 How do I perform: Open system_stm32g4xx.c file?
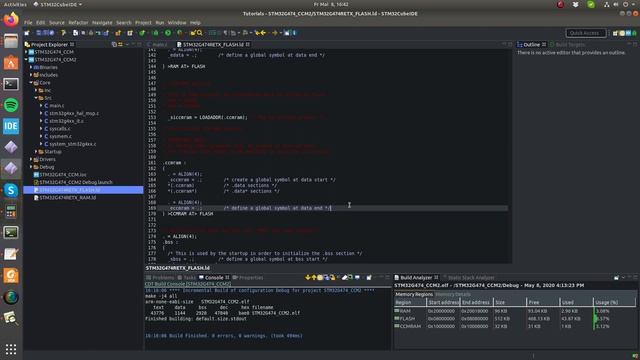[x=73, y=144]
